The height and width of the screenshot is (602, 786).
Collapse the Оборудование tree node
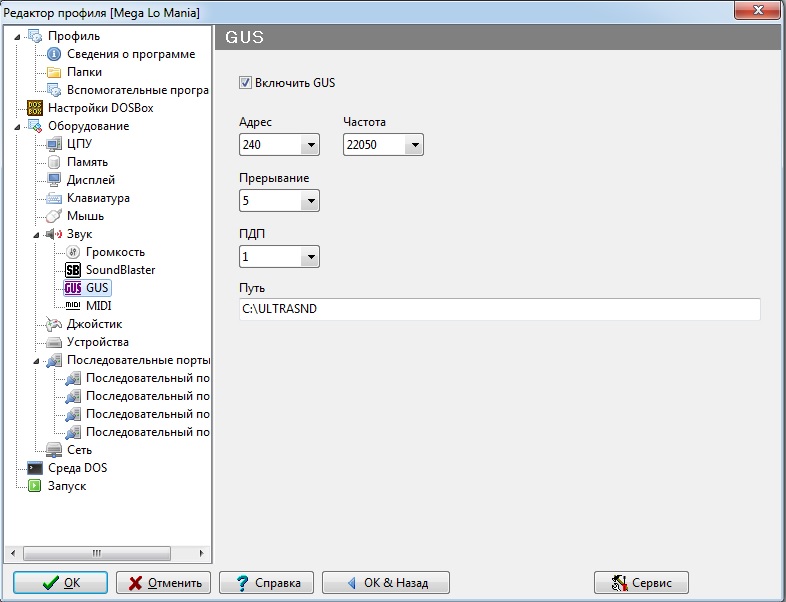pos(18,127)
